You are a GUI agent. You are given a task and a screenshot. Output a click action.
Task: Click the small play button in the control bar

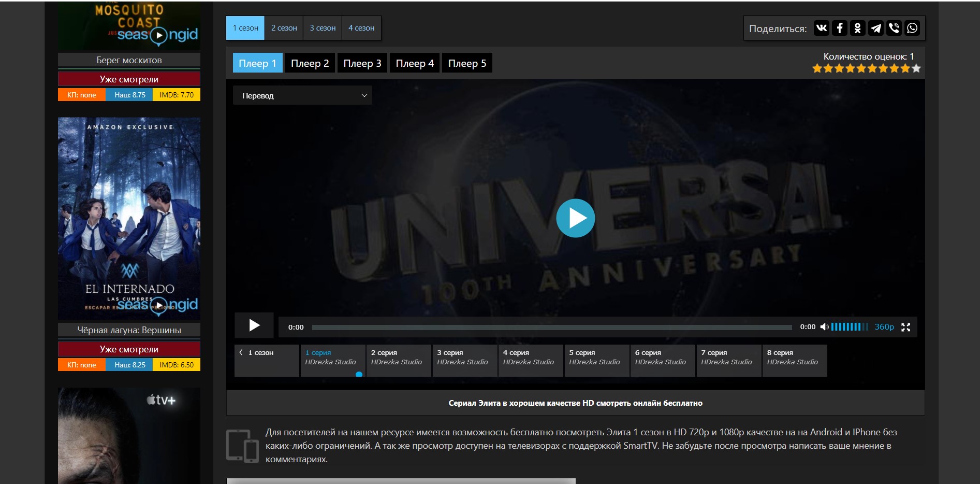pyautogui.click(x=254, y=325)
